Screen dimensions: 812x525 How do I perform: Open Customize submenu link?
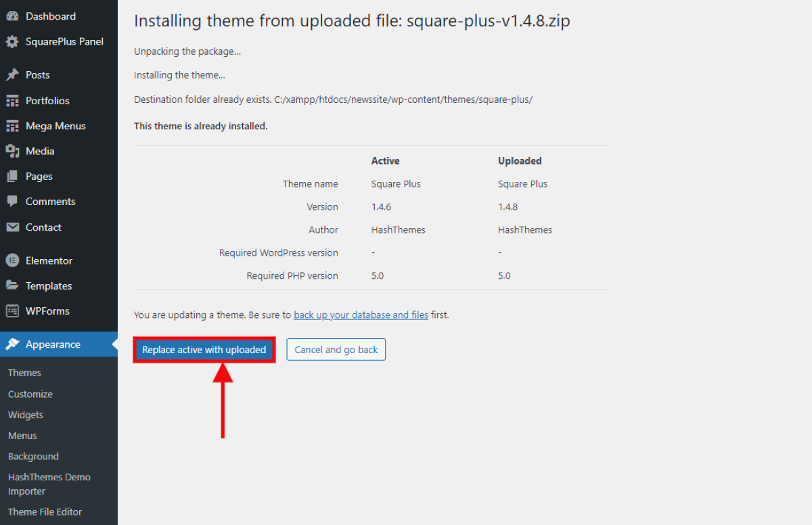(x=30, y=394)
